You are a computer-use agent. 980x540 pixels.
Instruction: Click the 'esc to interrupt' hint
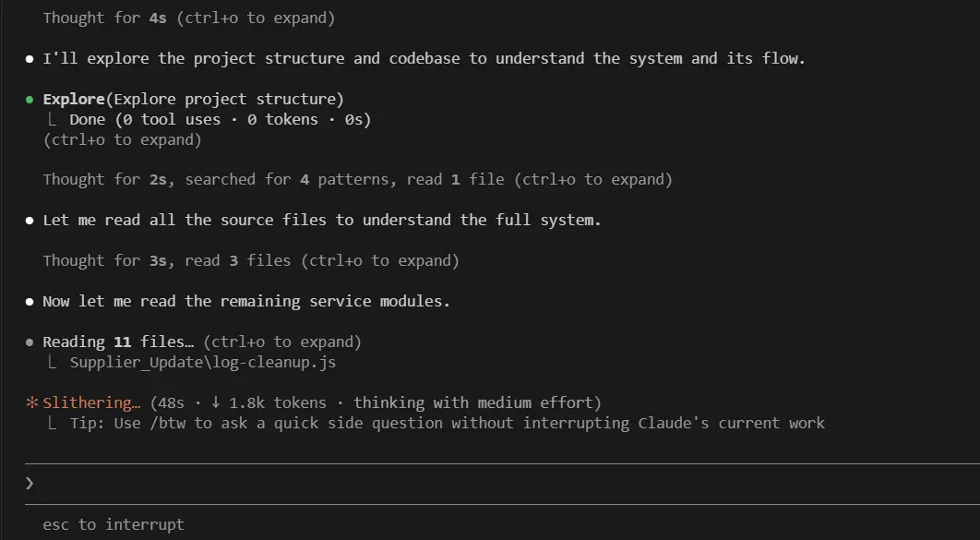point(114,523)
